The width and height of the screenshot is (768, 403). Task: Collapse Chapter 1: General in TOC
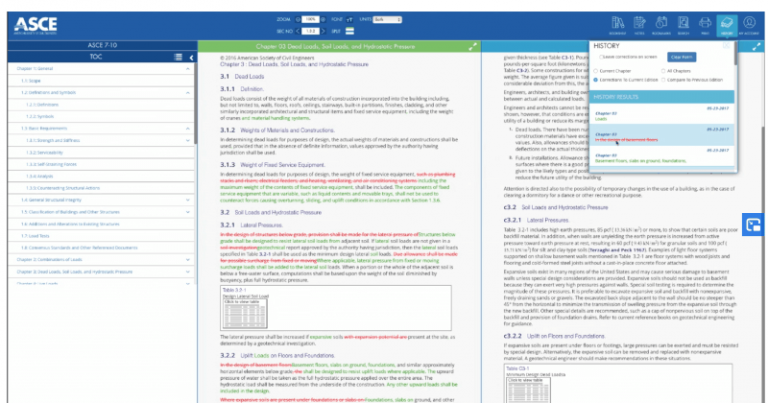click(188, 69)
